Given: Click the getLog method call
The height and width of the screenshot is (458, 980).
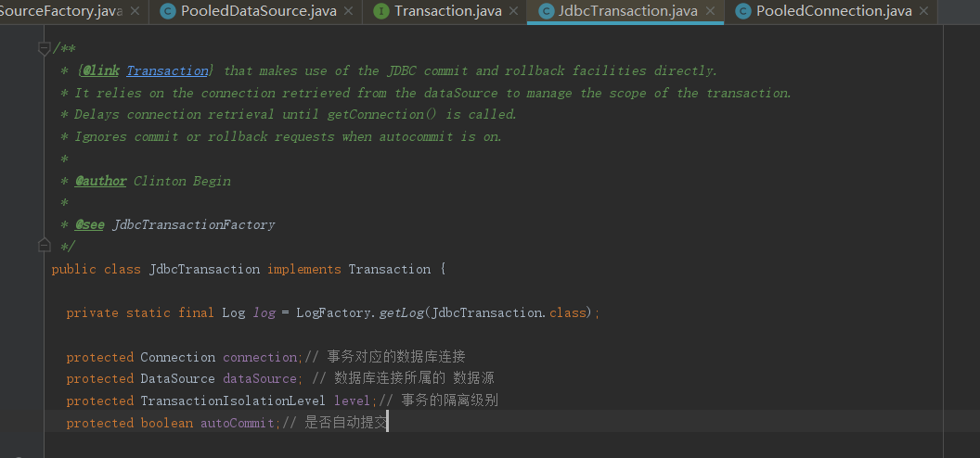Looking at the screenshot, I should pyautogui.click(x=402, y=313).
